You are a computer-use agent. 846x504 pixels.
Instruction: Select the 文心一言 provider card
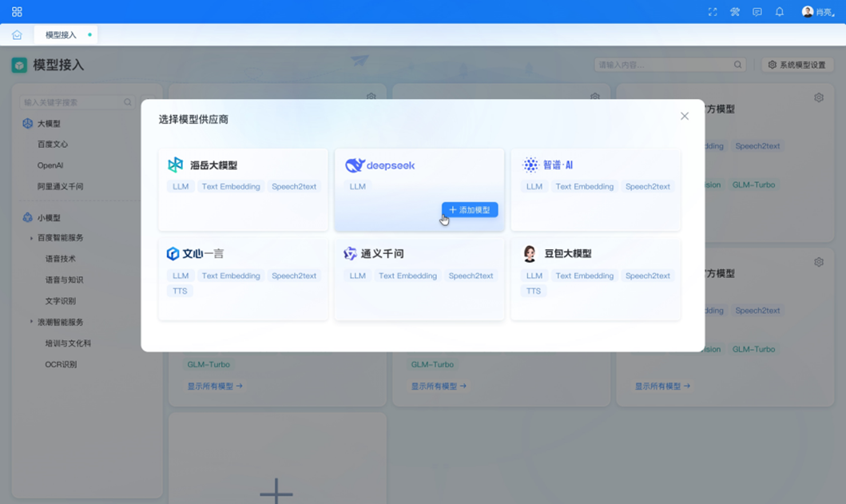tap(243, 280)
